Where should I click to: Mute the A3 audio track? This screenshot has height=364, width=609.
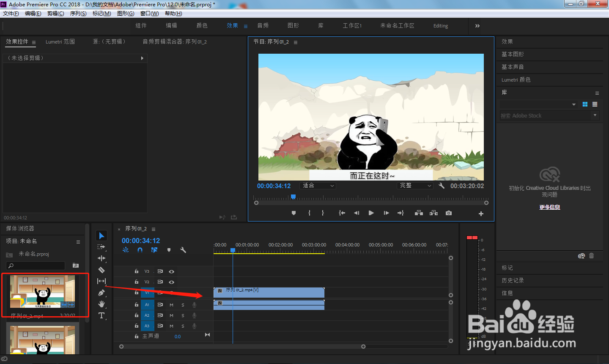171,326
